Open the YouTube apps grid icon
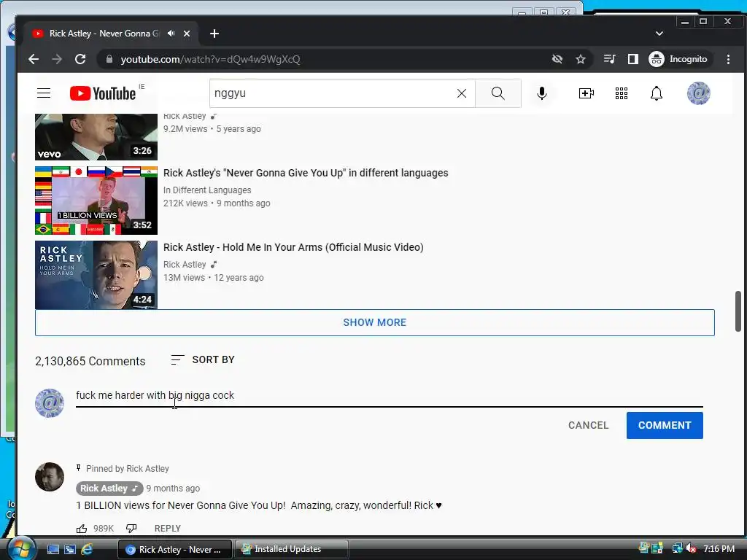Image resolution: width=747 pixels, height=560 pixels. 622,93
